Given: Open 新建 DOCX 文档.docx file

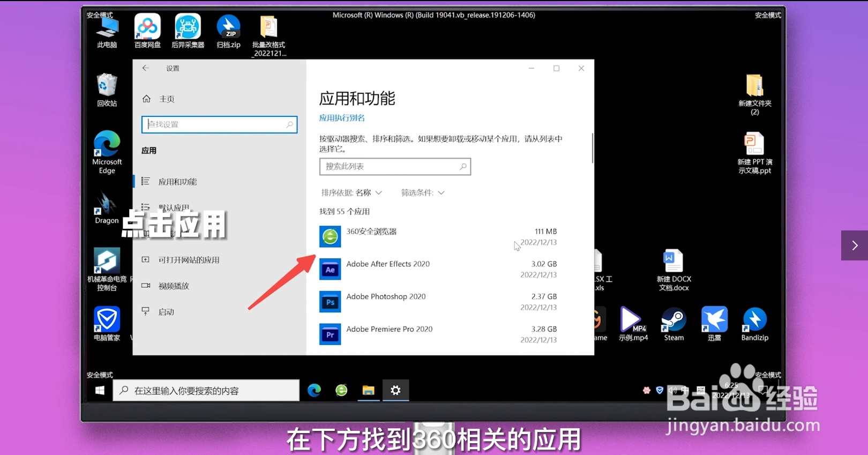Looking at the screenshot, I should 674,270.
